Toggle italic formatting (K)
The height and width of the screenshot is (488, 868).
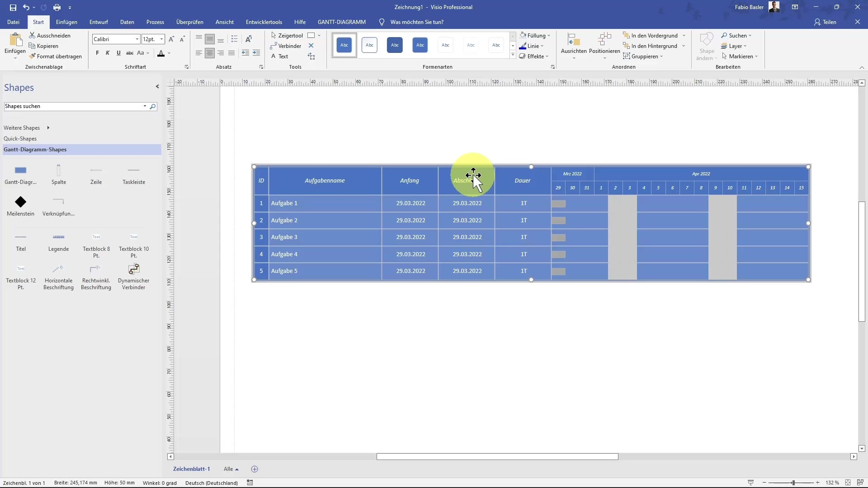tap(108, 53)
